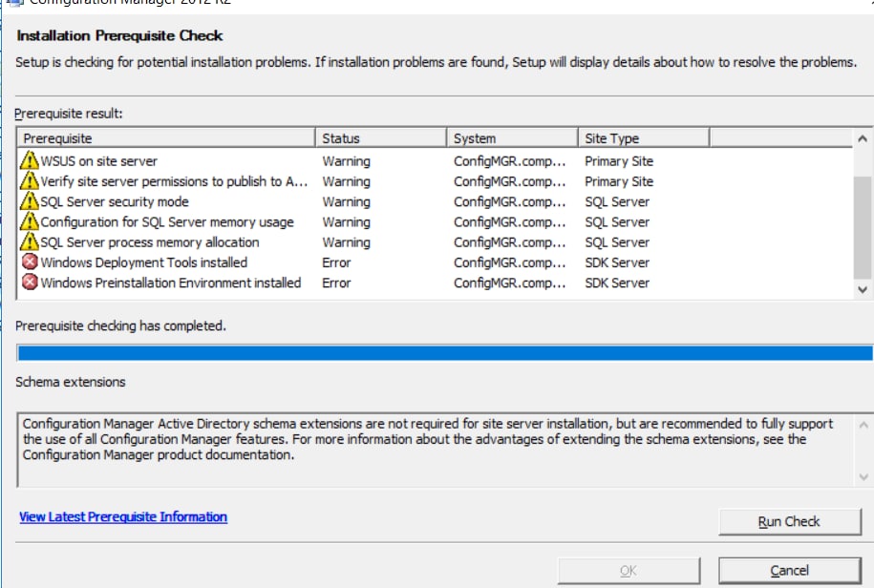Click Prerequisite checking has completed text
Screen dimensions: 874x588
[x=120, y=325]
